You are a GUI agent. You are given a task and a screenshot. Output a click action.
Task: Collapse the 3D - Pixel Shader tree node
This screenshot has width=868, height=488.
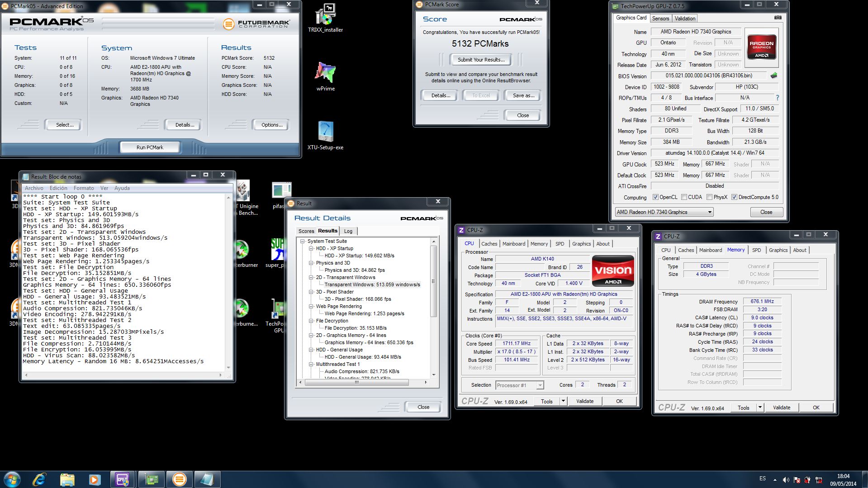[x=311, y=292]
